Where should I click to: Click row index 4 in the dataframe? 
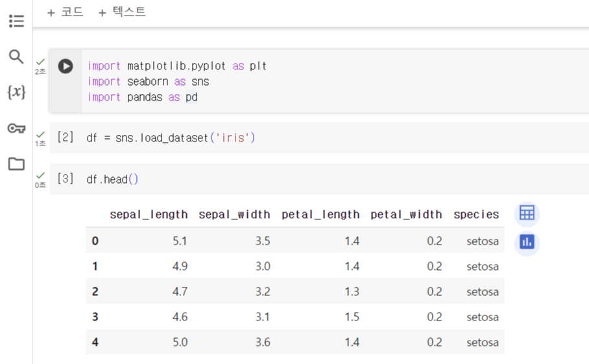pos(95,342)
